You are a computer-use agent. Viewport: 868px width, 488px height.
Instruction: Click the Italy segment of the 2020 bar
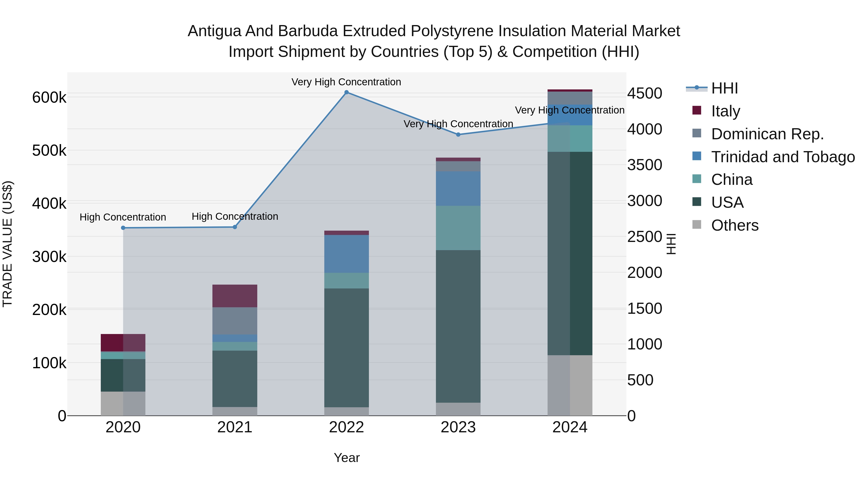pos(123,343)
